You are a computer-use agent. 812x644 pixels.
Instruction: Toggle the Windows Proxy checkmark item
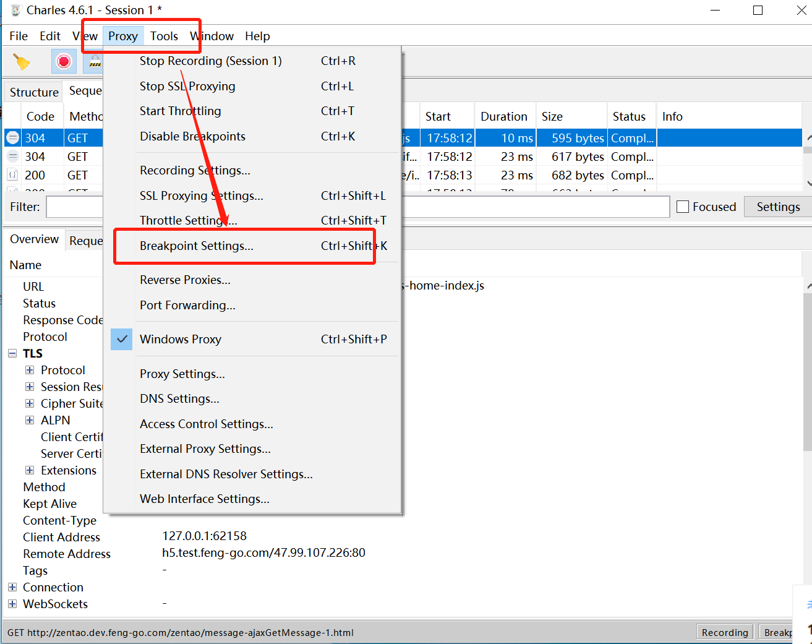(251, 339)
